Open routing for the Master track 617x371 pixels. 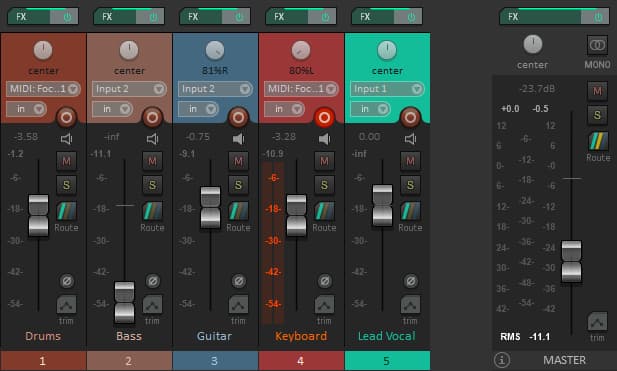tap(598, 141)
